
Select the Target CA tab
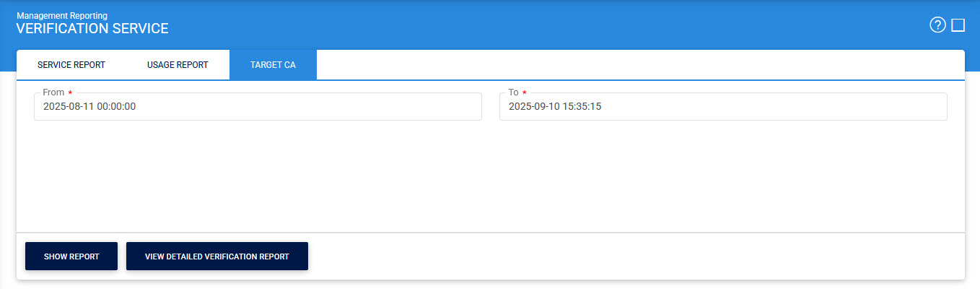(273, 65)
